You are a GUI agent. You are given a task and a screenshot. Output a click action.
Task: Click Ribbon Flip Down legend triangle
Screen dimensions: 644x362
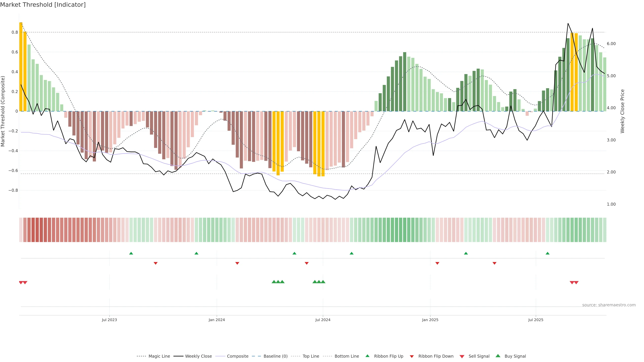(x=412, y=356)
